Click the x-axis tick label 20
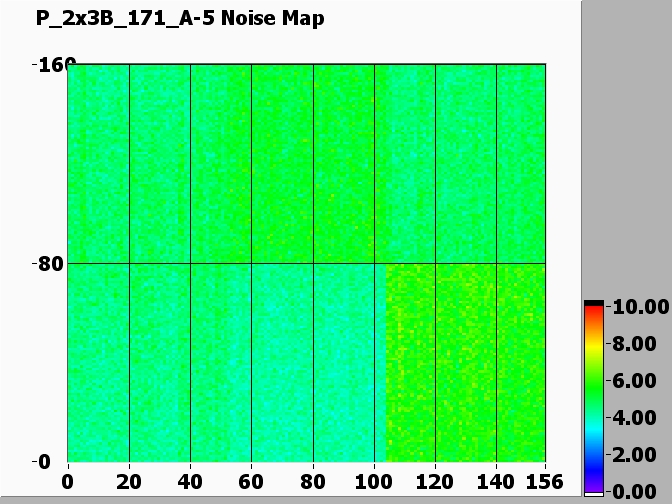The width and height of the screenshot is (672, 504). click(x=129, y=481)
